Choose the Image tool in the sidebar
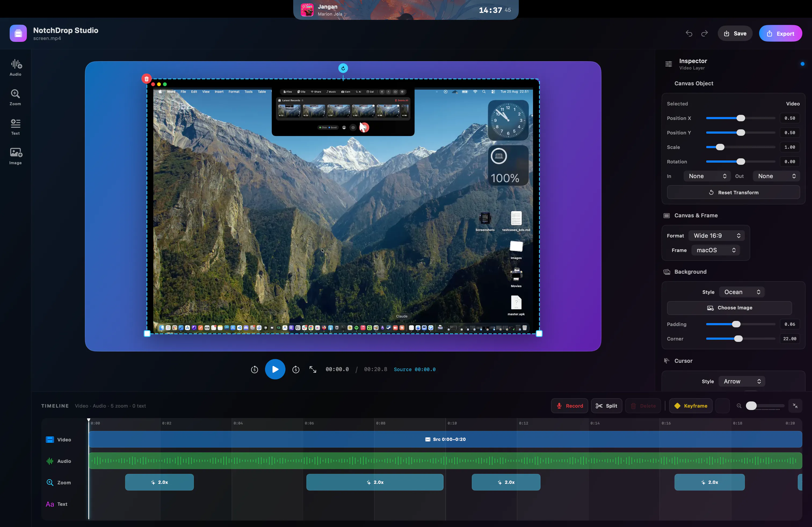Image resolution: width=812 pixels, height=527 pixels. coord(15,156)
